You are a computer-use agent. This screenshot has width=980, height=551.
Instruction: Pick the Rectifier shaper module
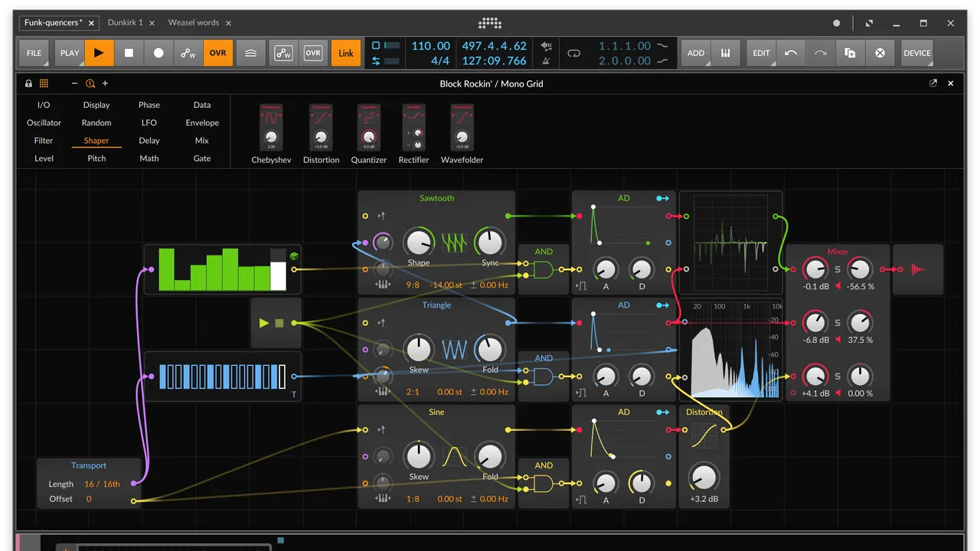pyautogui.click(x=414, y=134)
